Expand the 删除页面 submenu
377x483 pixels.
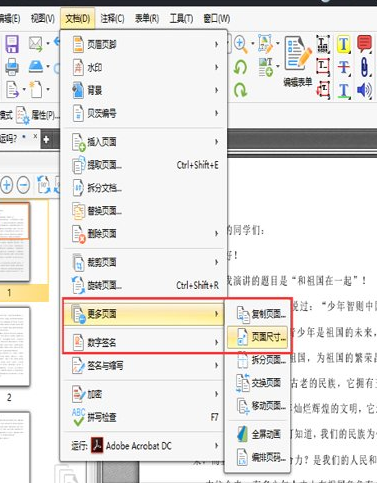145,234
